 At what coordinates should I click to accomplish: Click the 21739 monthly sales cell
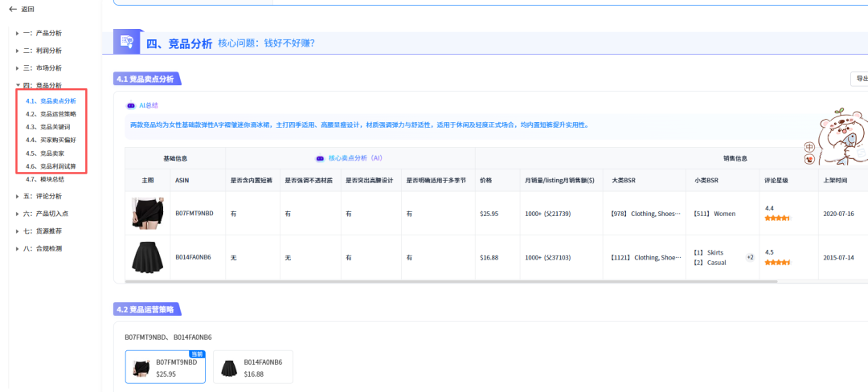547,214
